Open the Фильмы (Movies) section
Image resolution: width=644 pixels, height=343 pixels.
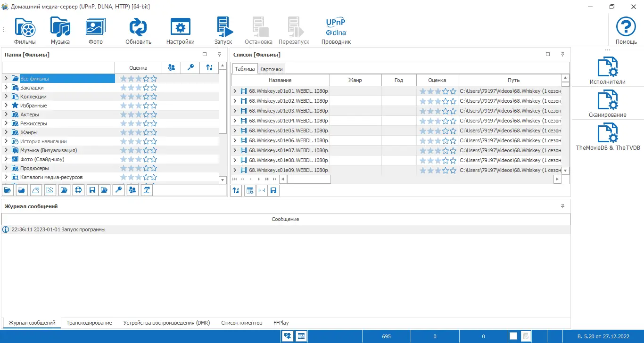click(x=25, y=31)
